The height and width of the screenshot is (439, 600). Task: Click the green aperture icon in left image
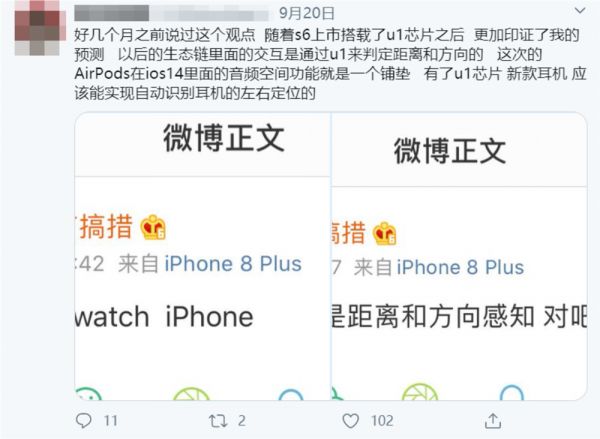pos(191,393)
